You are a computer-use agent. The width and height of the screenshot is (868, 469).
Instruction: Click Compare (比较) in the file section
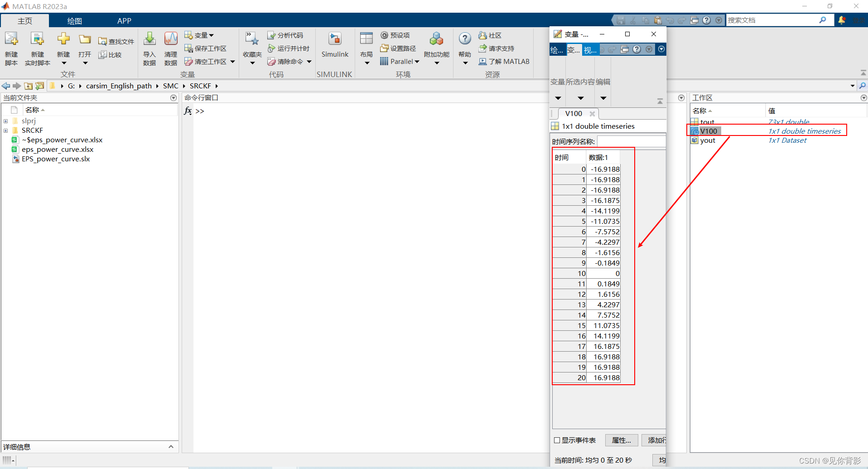click(x=110, y=55)
